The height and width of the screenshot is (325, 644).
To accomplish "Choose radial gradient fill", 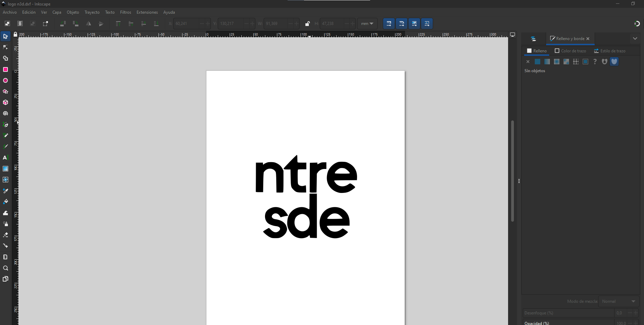I will click(557, 62).
